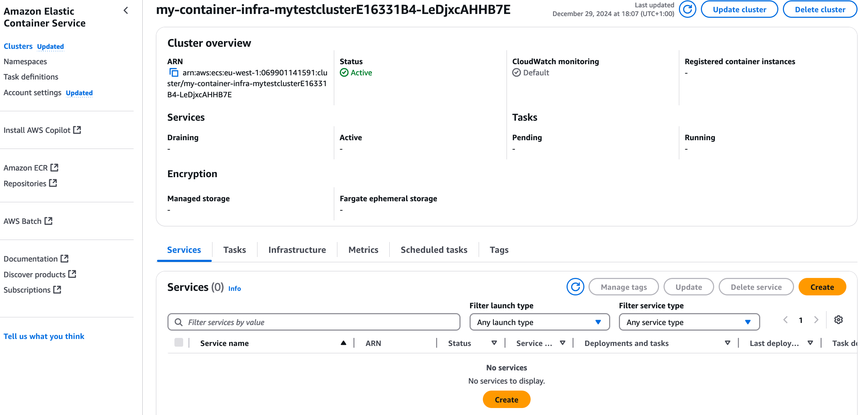The width and height of the screenshot is (868, 415).
Task: Click the No services to display text
Action: pos(506,381)
